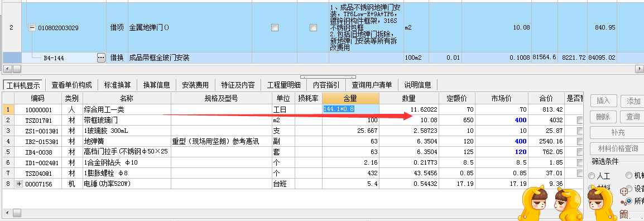Click code cell ZS1-0013@1

38,131
